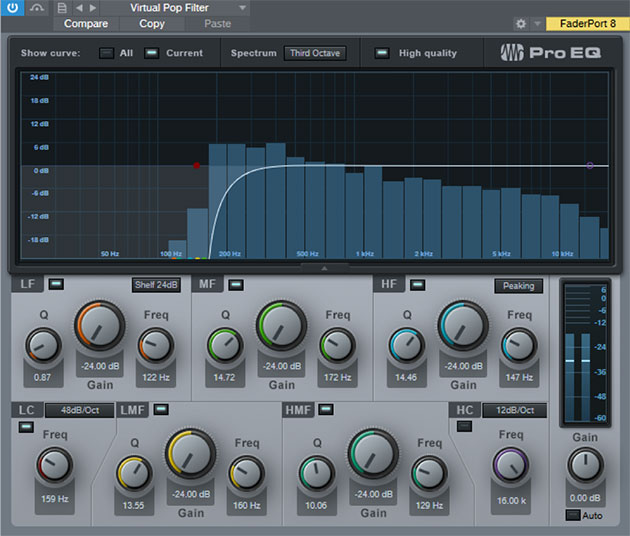
Task: Click the automation curve icon beside power
Action: [38, 8]
